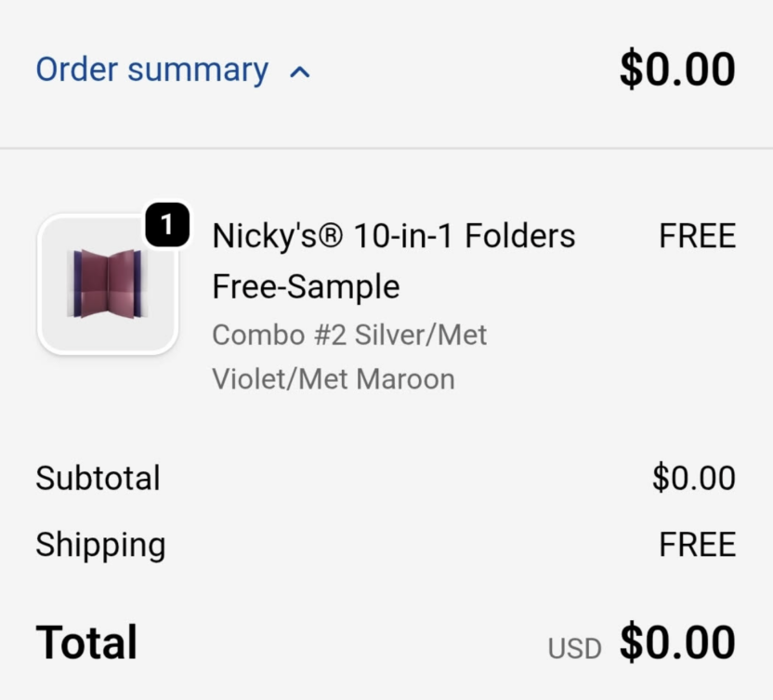Click the maroon folder picture inside thumbnail
Viewport: 773px width, 700px height.
[x=108, y=284]
